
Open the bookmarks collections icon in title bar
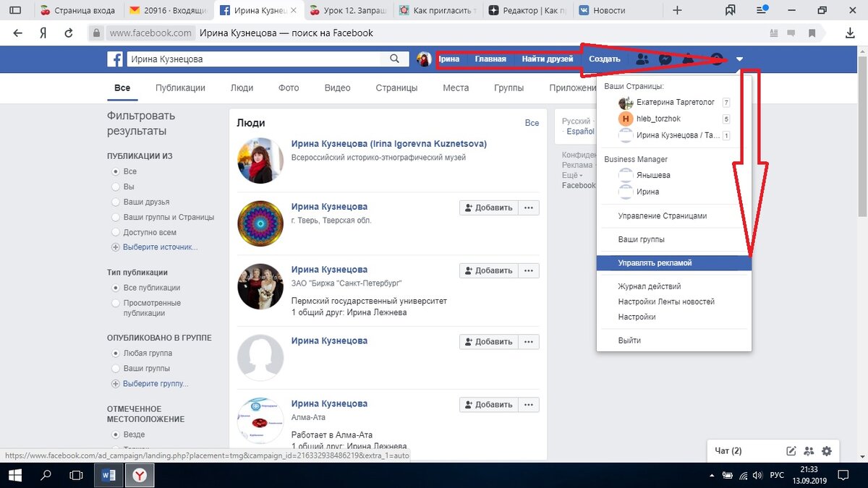tap(731, 11)
